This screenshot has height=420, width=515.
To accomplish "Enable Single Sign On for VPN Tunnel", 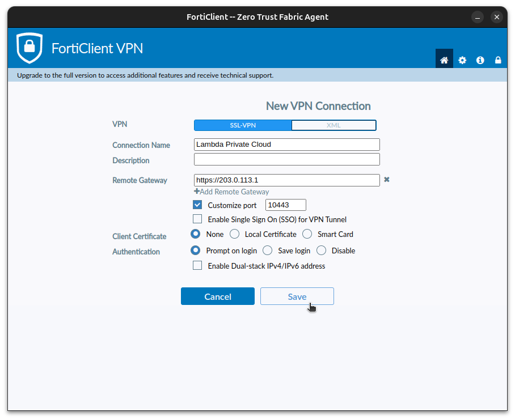I will pyautogui.click(x=197, y=219).
